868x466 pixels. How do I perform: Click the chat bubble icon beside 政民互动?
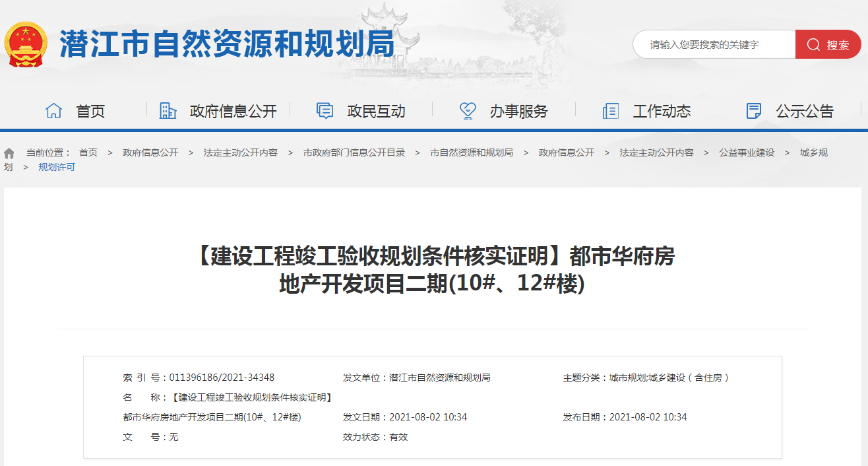click(x=325, y=111)
